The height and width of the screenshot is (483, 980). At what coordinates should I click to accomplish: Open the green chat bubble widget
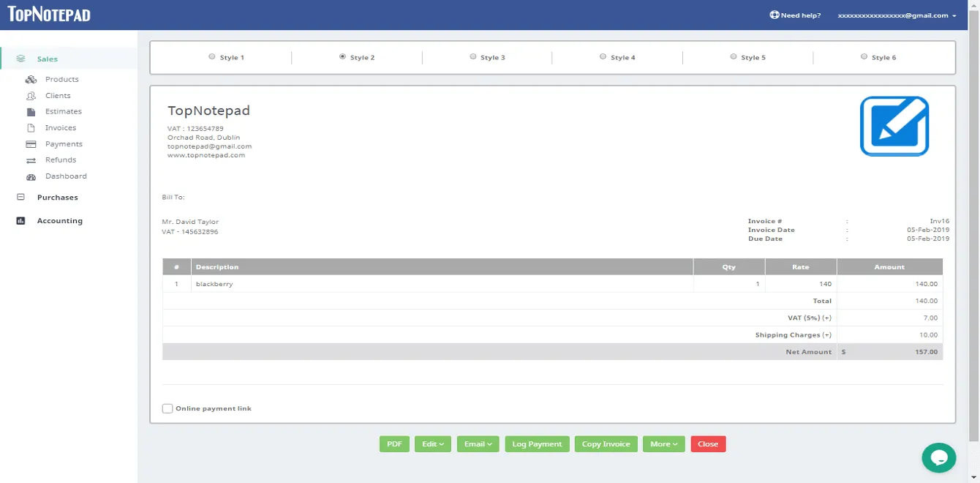[x=939, y=457]
